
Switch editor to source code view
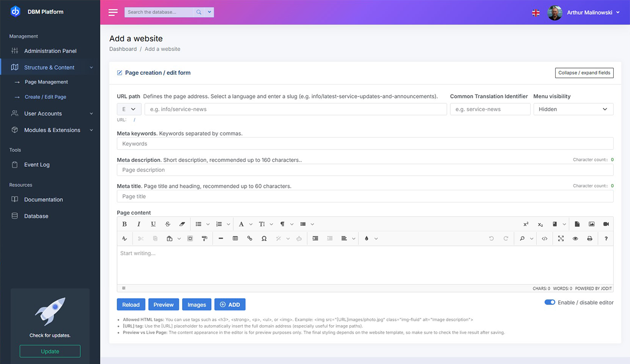pos(544,239)
